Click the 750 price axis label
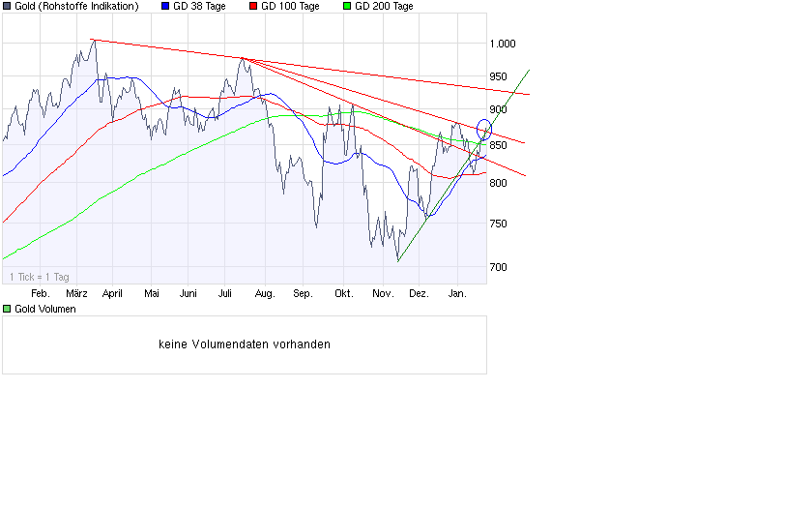 point(498,224)
